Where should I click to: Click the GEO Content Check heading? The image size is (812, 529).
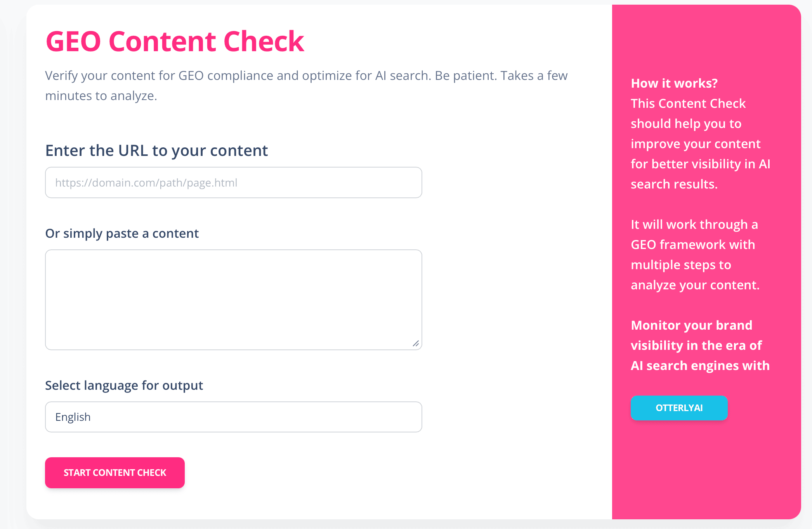tap(175, 40)
